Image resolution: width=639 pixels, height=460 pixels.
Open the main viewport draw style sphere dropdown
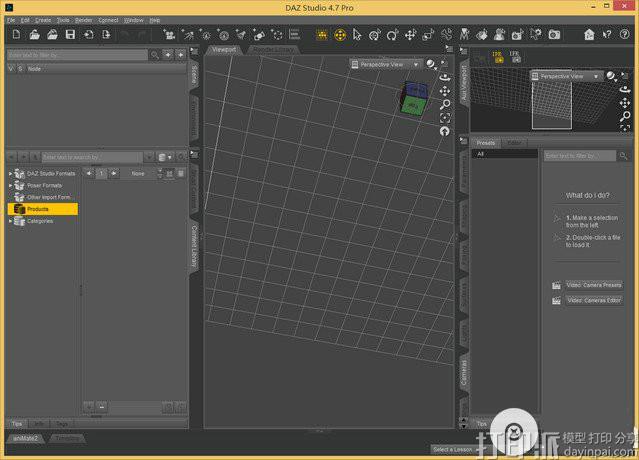[x=431, y=64]
